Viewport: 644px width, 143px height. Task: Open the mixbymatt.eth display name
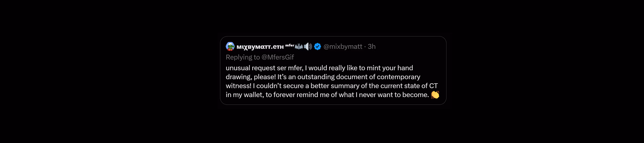pos(260,47)
